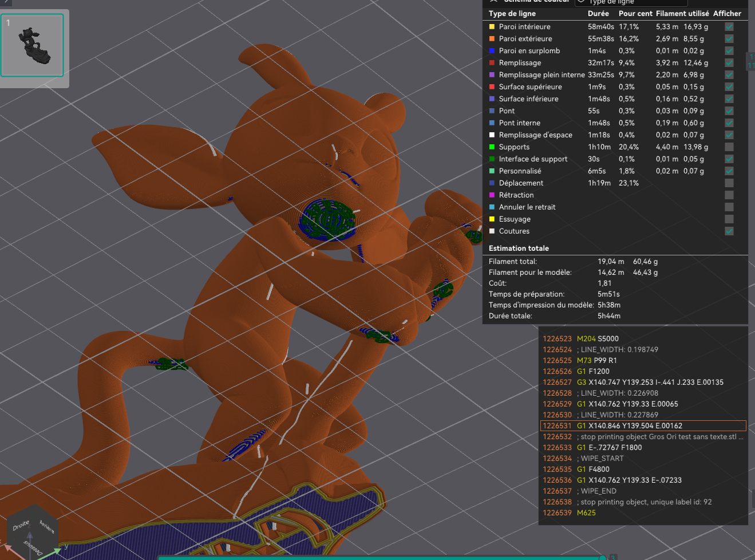Hide Coutures with its display checkbox
Image resolution: width=755 pixels, height=560 pixels.
pos(729,231)
